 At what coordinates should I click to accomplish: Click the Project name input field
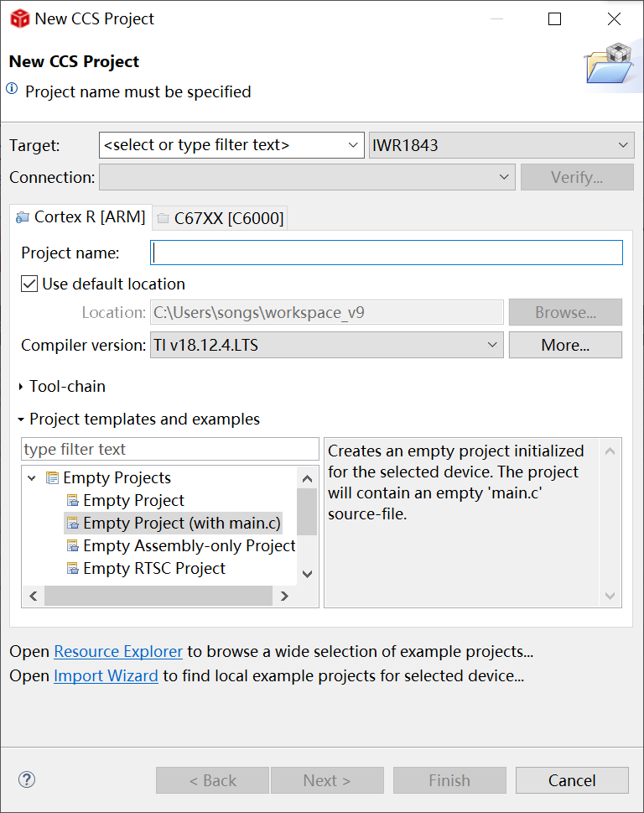tap(386, 253)
